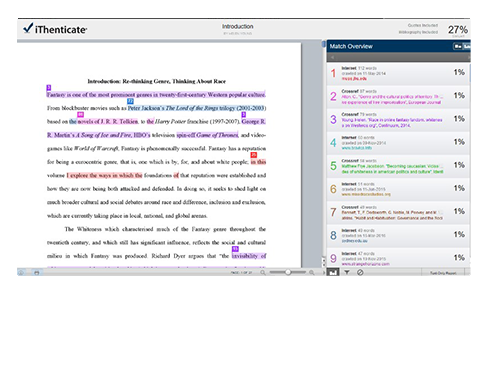The width and height of the screenshot is (488, 374).
Task: Click the Quotes Included label
Action: (423, 25)
